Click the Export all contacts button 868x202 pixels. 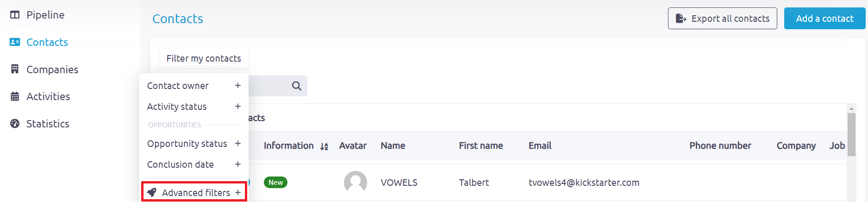click(x=722, y=19)
